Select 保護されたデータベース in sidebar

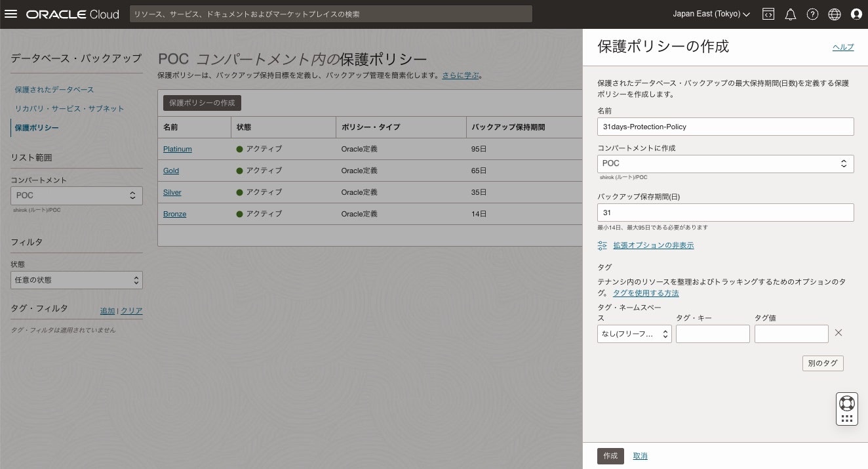54,89
